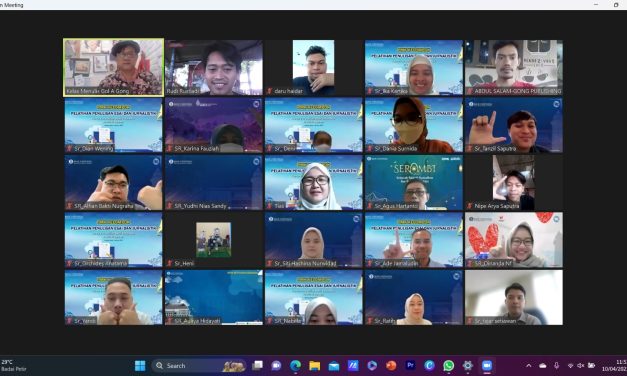This screenshot has height=376, width=627.
Task: Click the battery tray icon
Action: pyautogui.click(x=591, y=366)
